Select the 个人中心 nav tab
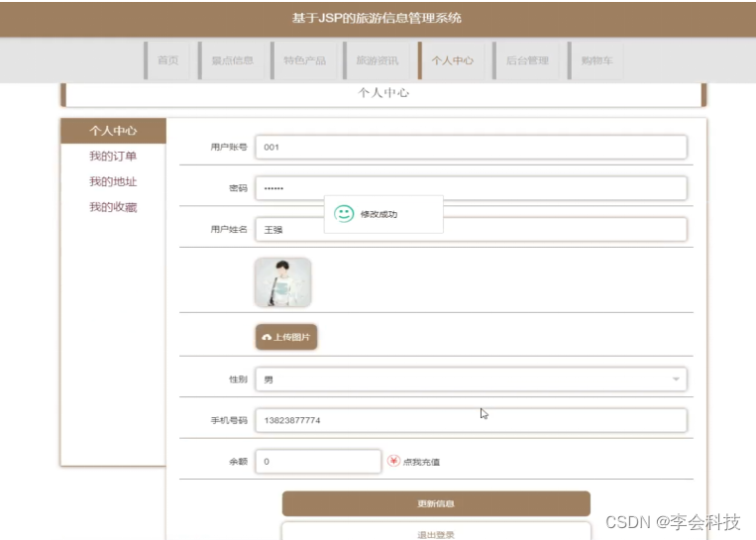The image size is (756, 540). tap(451, 60)
